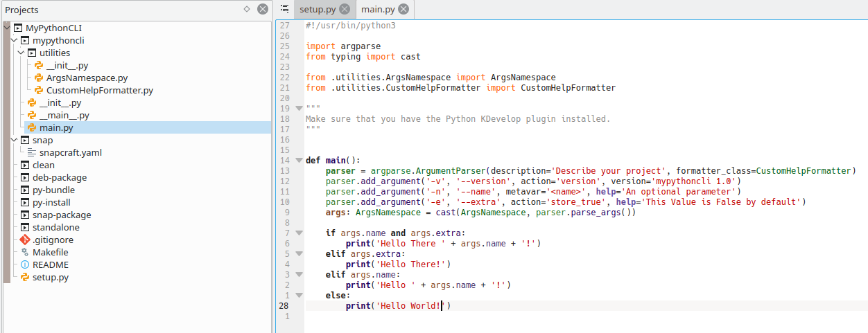This screenshot has height=333, width=868.
Task: Click the snap folder icon
Action: (25, 141)
